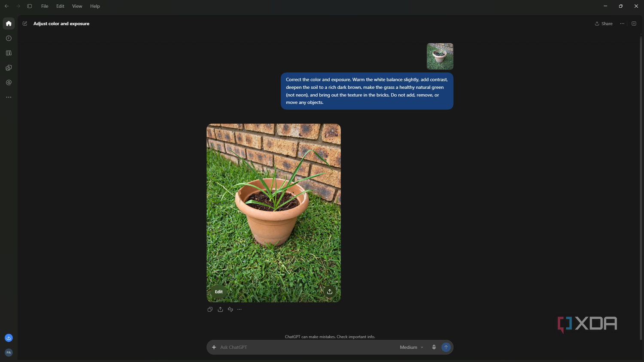Open the PA profile avatar
Screen dimensions: 644x362
click(9, 353)
